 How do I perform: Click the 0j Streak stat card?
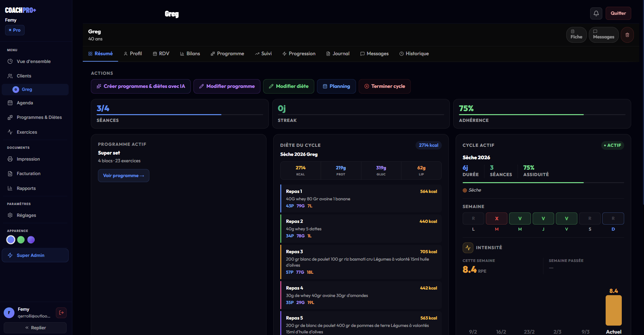tap(361, 114)
